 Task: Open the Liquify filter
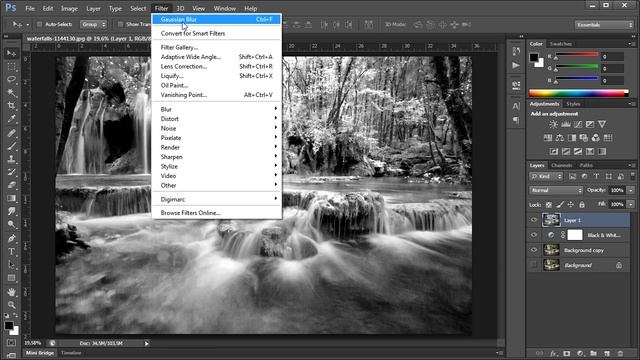click(x=217, y=76)
